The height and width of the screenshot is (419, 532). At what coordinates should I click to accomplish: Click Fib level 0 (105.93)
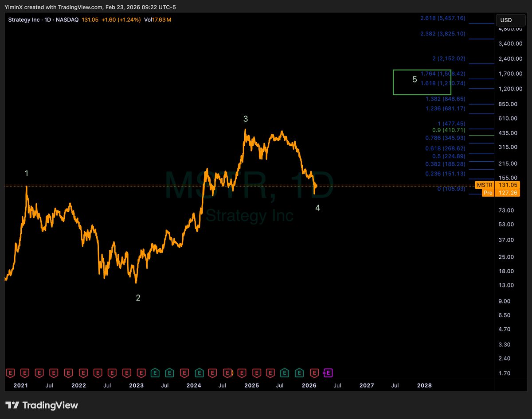451,189
